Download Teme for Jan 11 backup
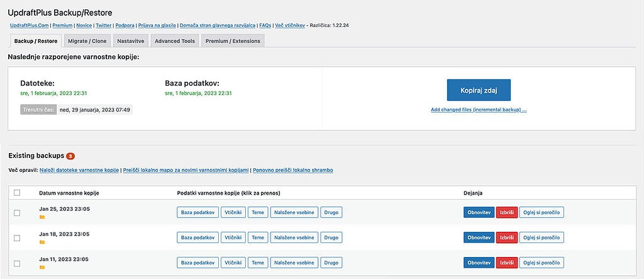 (x=258, y=263)
